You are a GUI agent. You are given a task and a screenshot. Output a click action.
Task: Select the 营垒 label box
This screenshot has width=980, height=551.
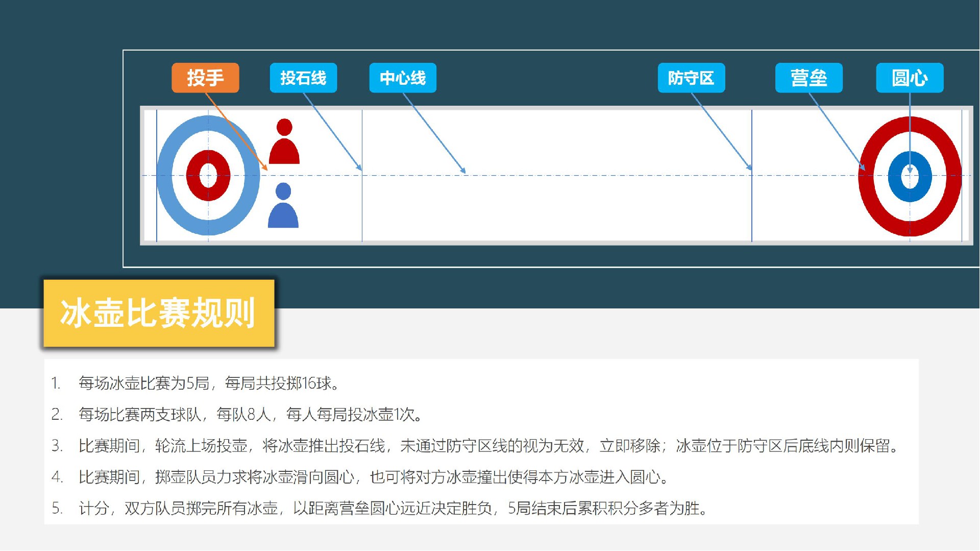tap(808, 78)
